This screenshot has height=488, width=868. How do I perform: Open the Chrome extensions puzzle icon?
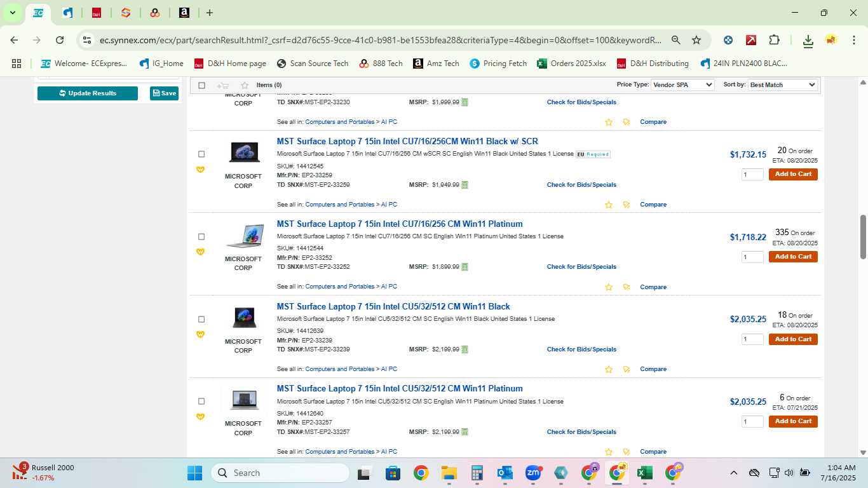[774, 40]
